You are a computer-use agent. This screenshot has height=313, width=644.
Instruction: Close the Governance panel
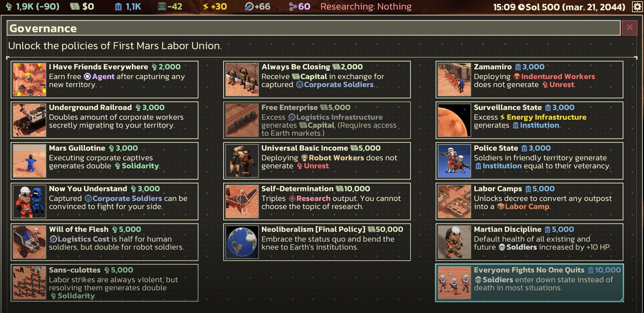click(630, 28)
